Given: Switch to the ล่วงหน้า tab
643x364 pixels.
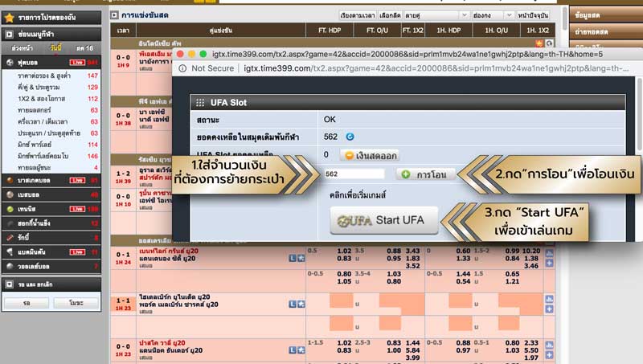Looking at the screenshot, I should click(23, 48).
